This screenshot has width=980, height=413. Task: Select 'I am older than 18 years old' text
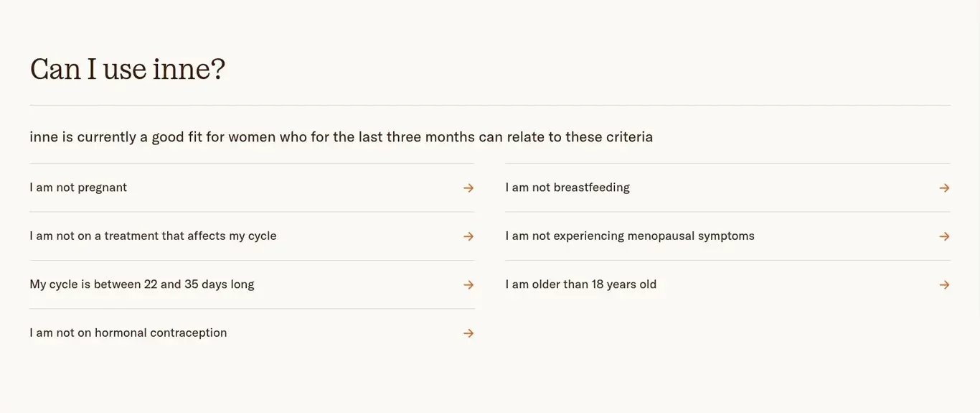click(581, 284)
